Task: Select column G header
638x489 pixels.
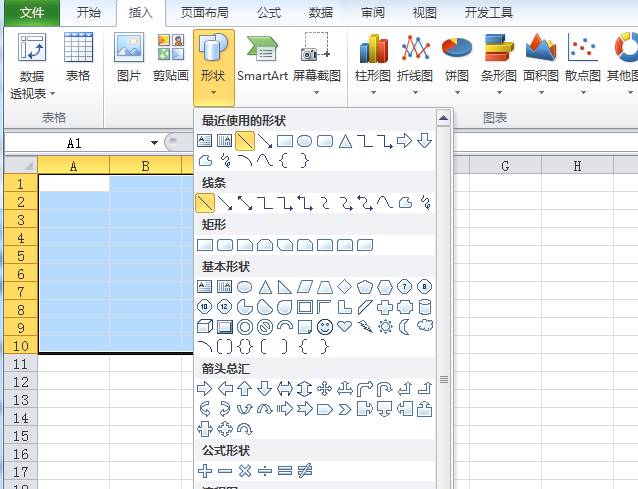Action: click(505, 166)
